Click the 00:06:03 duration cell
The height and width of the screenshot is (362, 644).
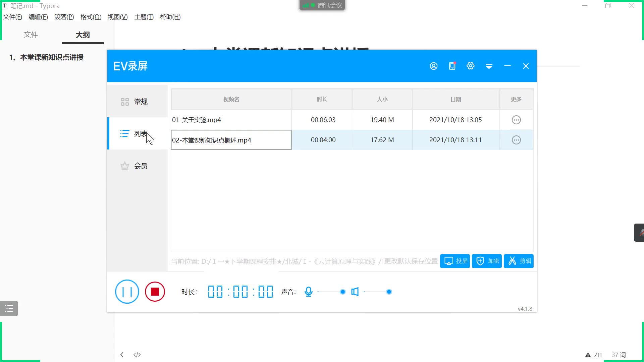point(322,120)
